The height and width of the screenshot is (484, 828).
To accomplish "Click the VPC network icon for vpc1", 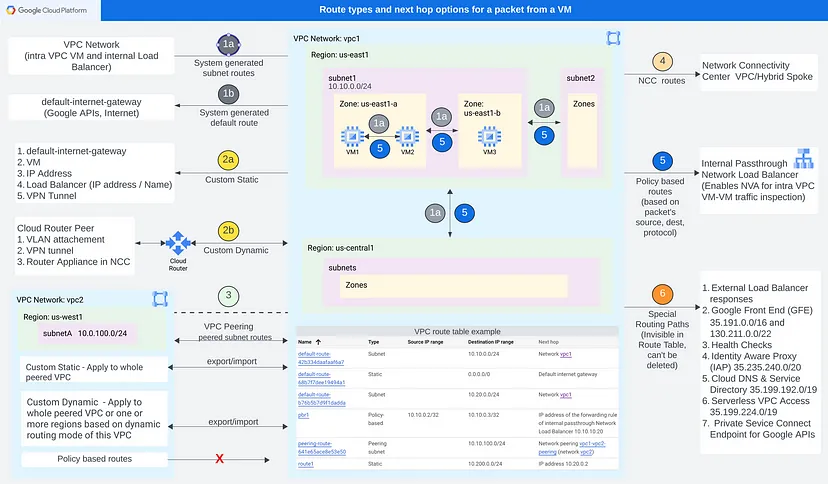I will [x=613, y=38].
